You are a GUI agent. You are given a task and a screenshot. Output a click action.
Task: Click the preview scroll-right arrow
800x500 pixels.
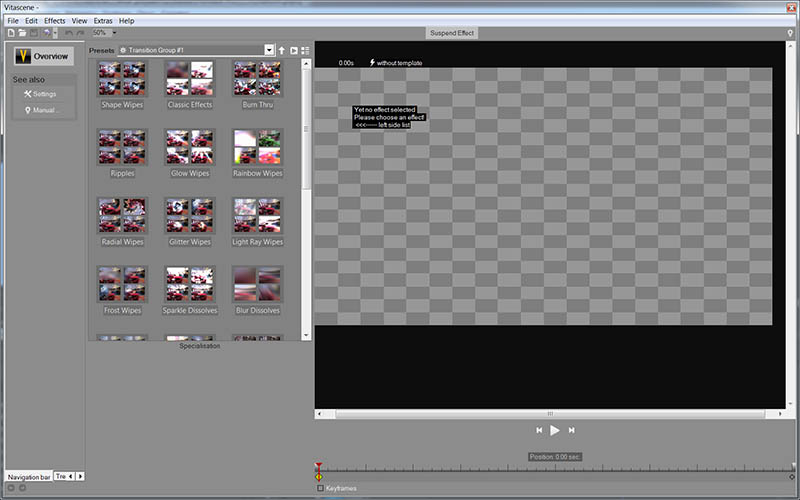tap(780, 414)
